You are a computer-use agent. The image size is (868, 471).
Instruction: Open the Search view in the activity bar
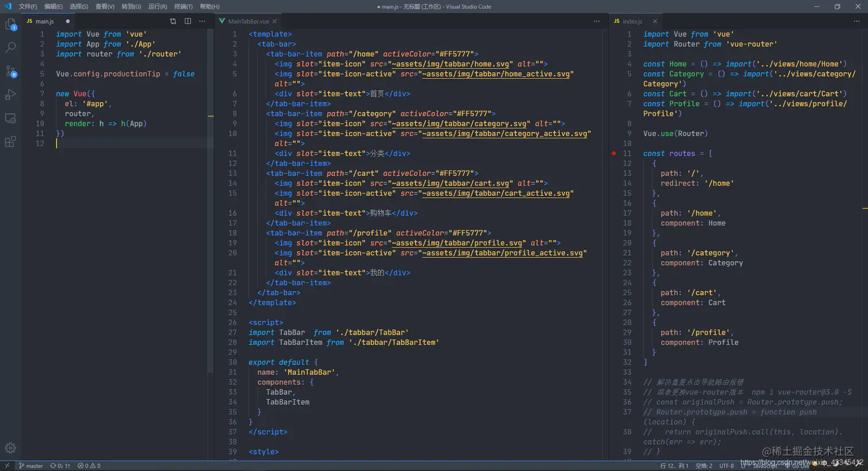tap(10, 48)
